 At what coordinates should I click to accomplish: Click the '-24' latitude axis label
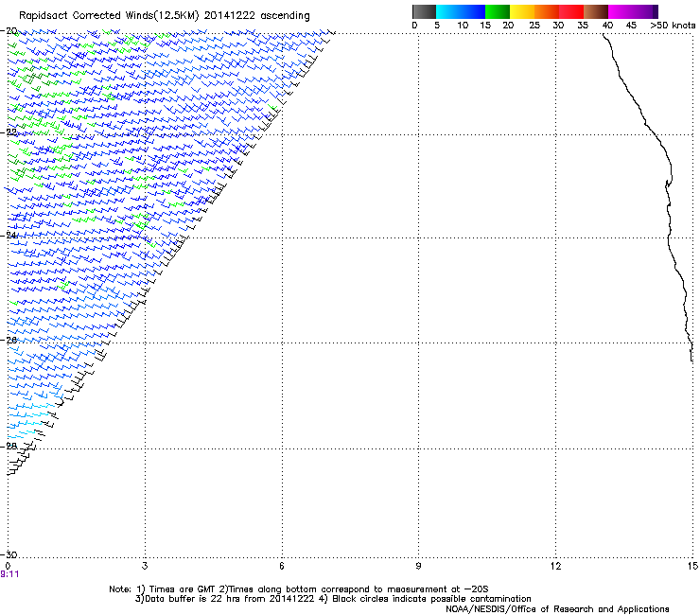coord(9,235)
